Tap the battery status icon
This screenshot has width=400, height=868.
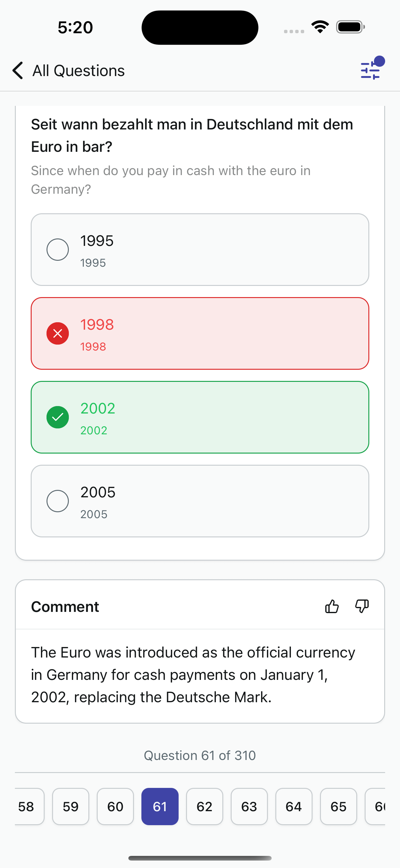pos(350,27)
